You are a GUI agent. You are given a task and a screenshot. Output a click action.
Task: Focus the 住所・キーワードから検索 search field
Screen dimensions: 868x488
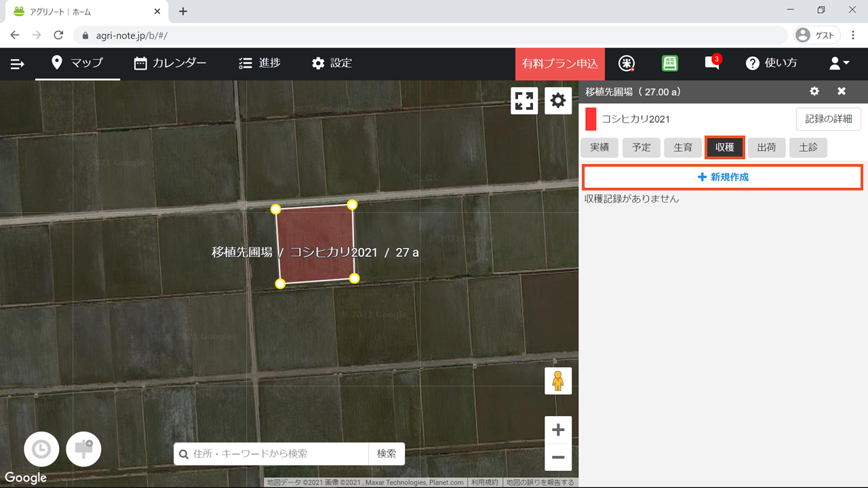point(271,453)
